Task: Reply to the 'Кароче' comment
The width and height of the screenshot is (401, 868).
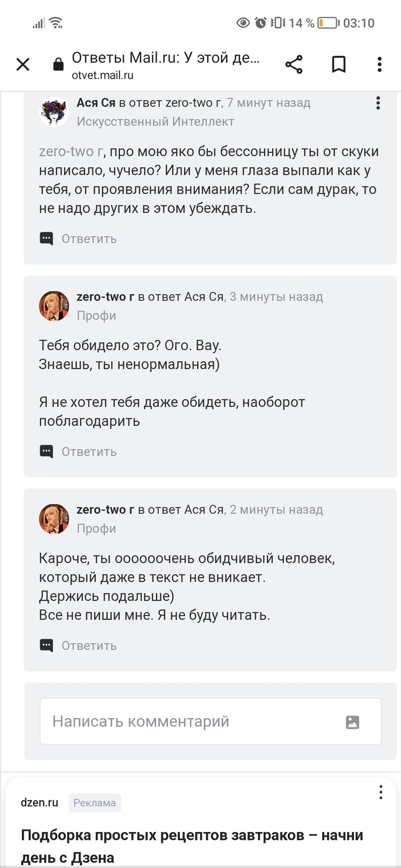Action: click(x=89, y=645)
